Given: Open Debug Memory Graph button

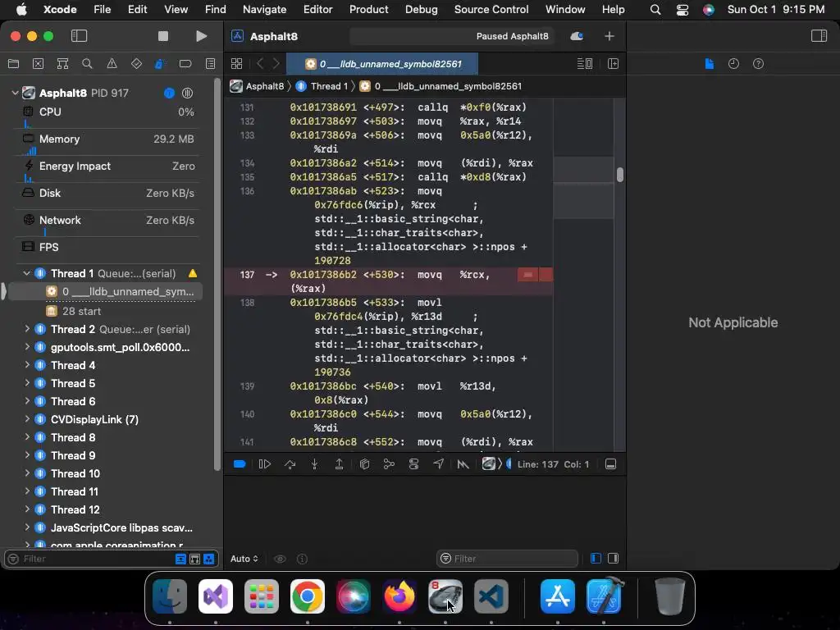Looking at the screenshot, I should pos(389,464).
